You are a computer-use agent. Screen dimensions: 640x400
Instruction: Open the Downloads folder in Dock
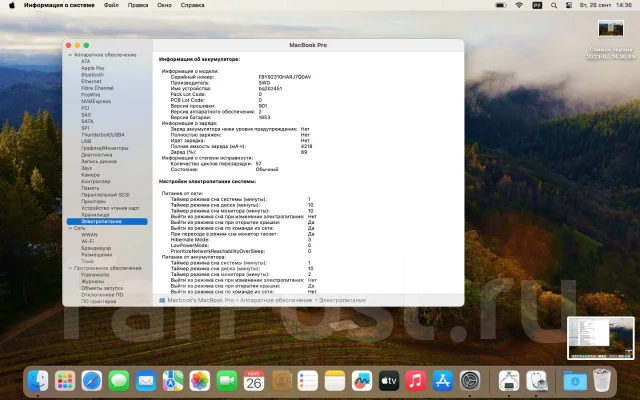(575, 381)
